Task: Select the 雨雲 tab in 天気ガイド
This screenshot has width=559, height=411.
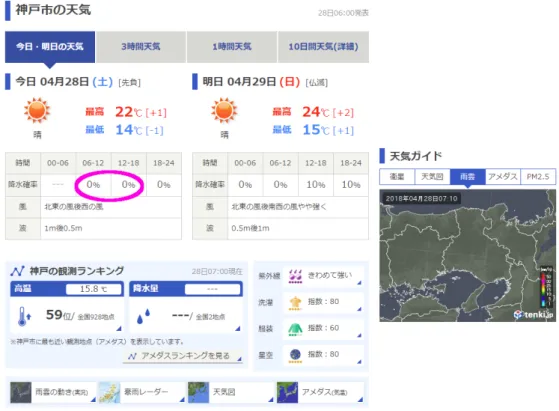Action: (468, 177)
